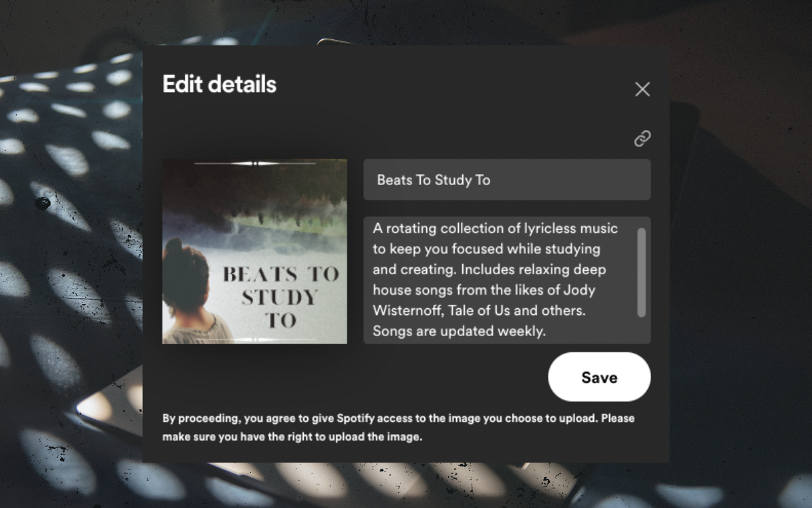The height and width of the screenshot is (508, 812).
Task: Click the image upload disclaimer text
Action: [398, 427]
